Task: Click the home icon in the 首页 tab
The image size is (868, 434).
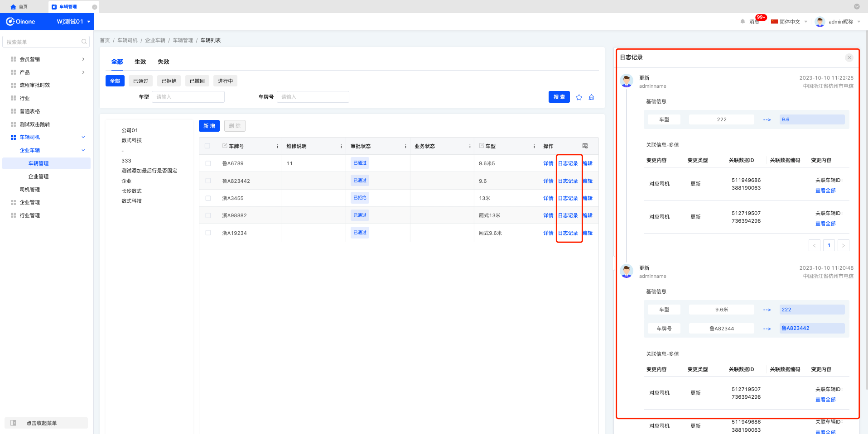Action: (13, 7)
